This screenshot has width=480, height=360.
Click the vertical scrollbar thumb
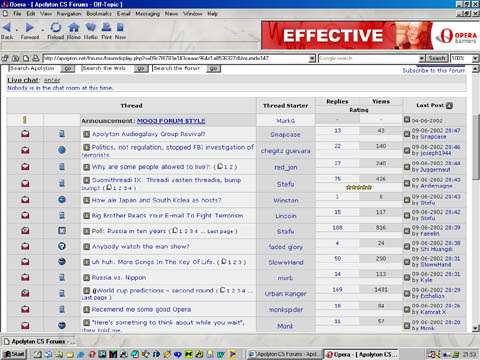click(x=476, y=147)
